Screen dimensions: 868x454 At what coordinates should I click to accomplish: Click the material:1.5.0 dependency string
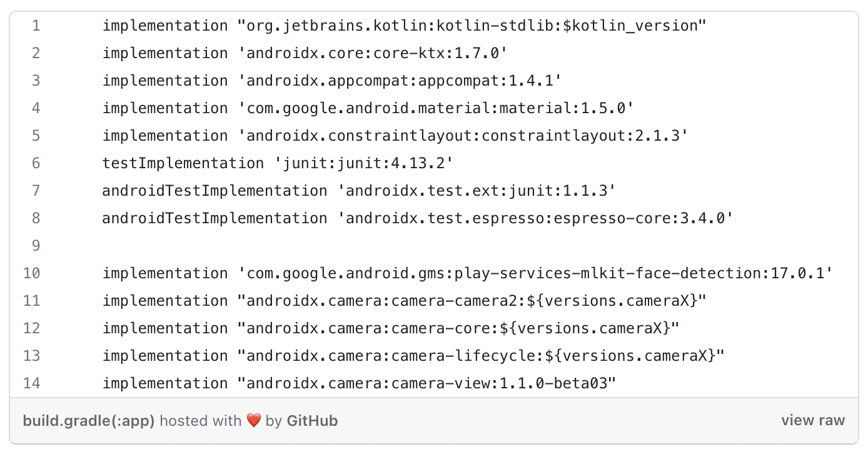pyautogui.click(x=436, y=108)
